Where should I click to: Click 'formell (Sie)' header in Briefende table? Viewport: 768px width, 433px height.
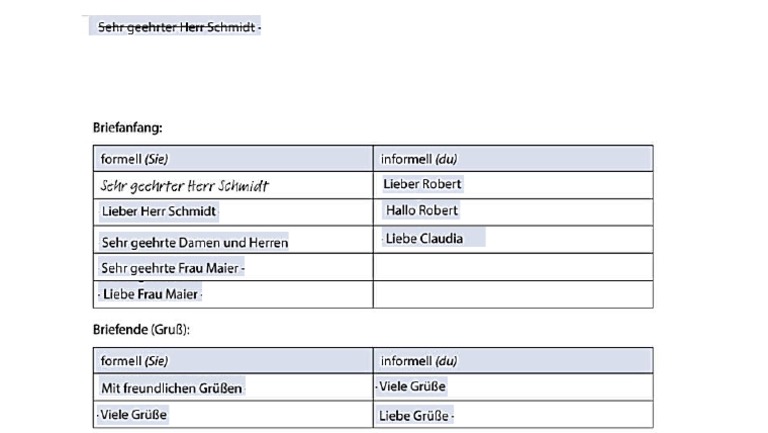(134, 361)
